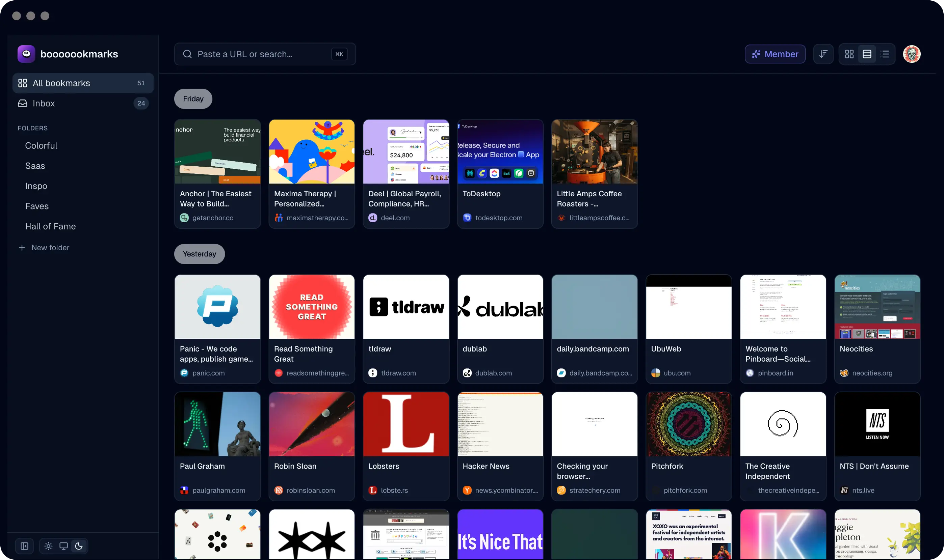Switch to list view layout icon
The width and height of the screenshot is (944, 560).
point(885,54)
